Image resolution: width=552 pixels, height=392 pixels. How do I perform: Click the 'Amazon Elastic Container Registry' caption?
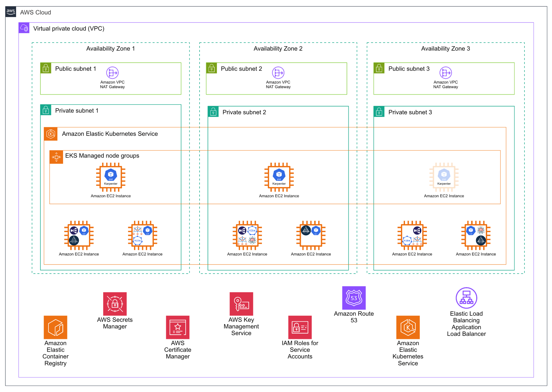click(56, 353)
